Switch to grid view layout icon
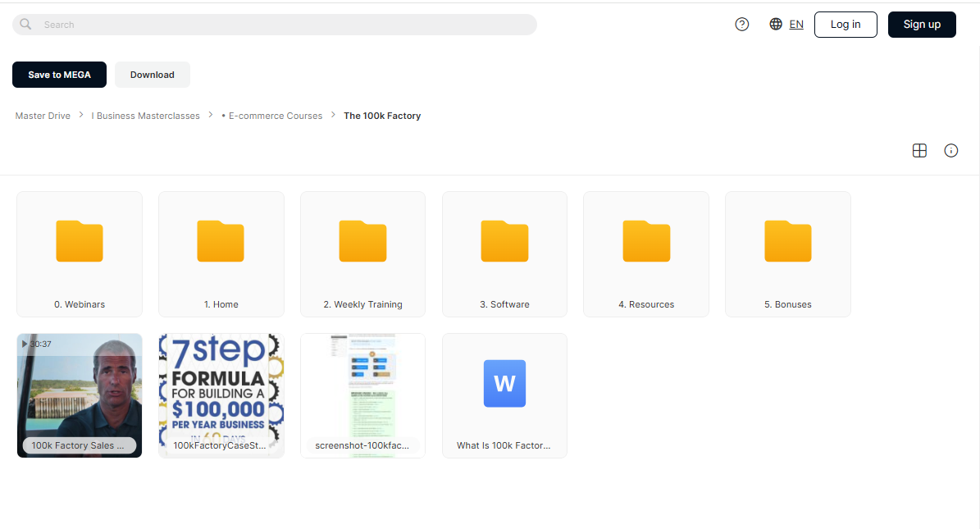 (919, 151)
